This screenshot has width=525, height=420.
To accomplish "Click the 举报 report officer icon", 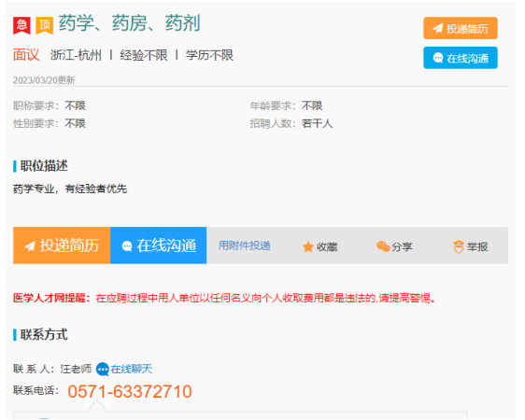I will pyautogui.click(x=459, y=246).
